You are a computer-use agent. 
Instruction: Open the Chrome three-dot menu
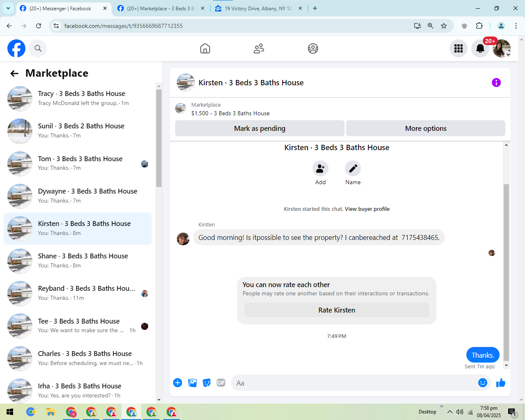516,26
